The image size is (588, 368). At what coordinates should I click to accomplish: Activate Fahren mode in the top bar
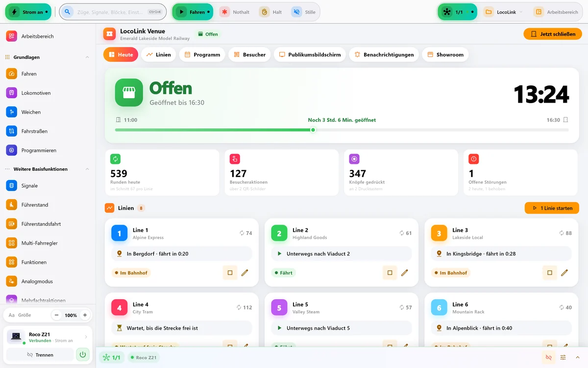pyautogui.click(x=193, y=12)
